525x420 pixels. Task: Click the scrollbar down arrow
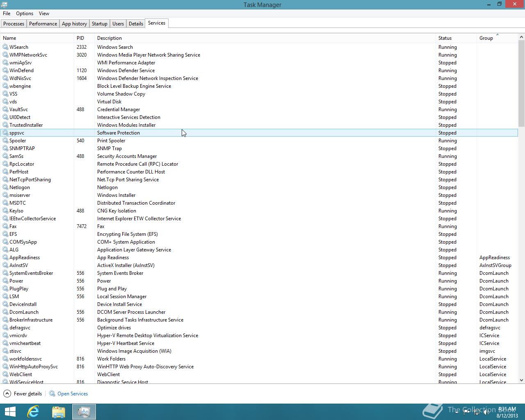[x=522, y=380]
